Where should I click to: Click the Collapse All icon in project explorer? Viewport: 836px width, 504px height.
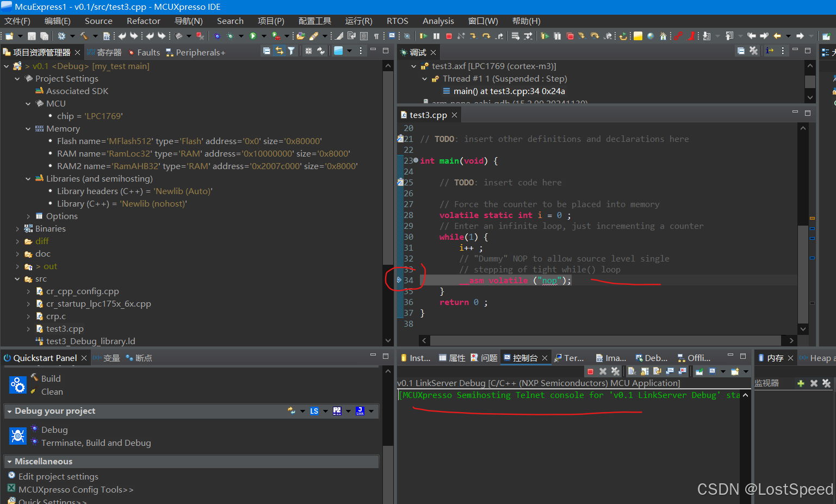267,51
